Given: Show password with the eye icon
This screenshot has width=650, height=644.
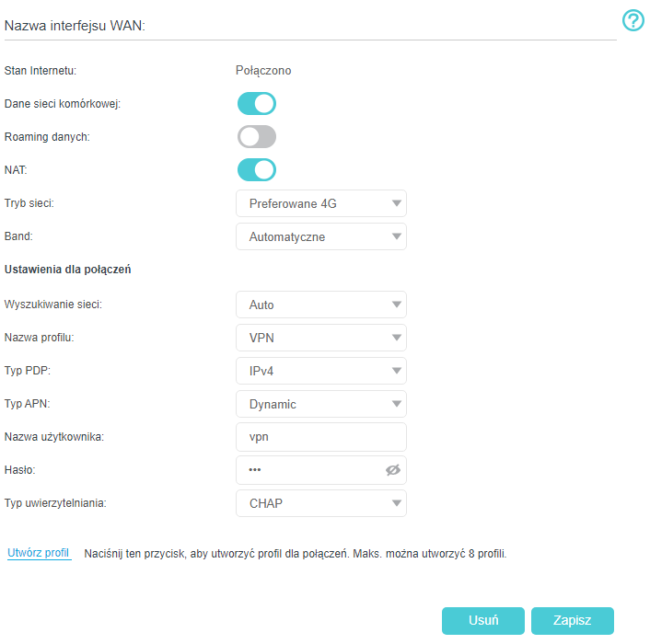Looking at the screenshot, I should pyautogui.click(x=393, y=470).
